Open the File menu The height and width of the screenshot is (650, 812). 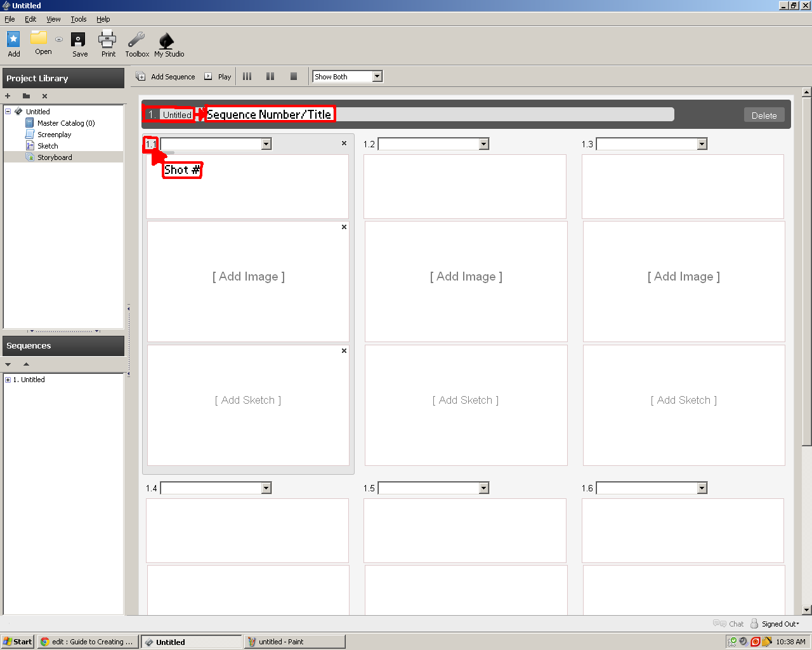tap(10, 19)
